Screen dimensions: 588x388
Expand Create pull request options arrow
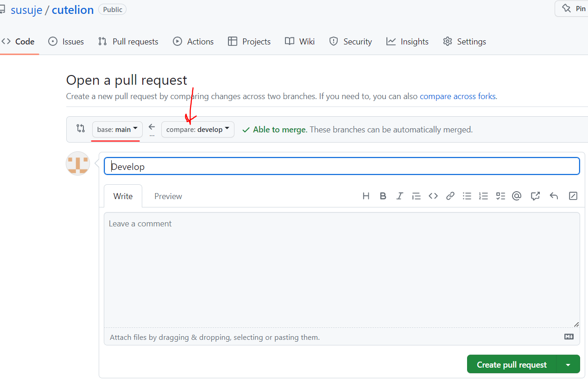[x=568, y=364]
